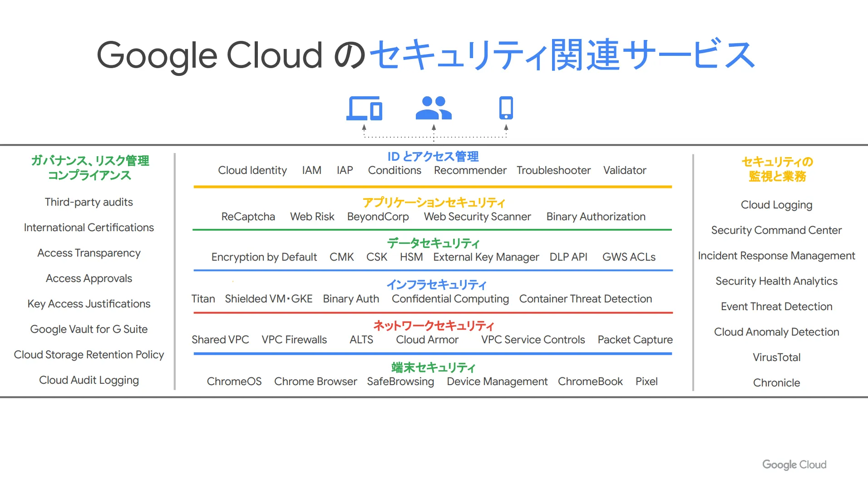Click "International Certifications"
This screenshot has width=868, height=485.
[x=89, y=228]
